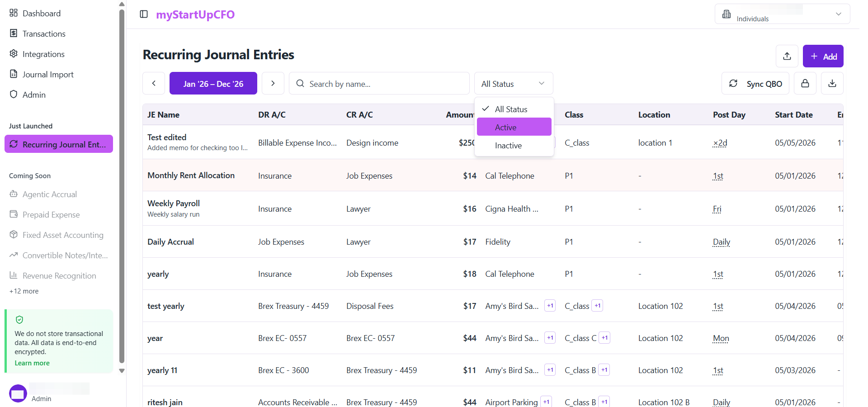Click Convertible Notes item in sidebar
Viewport: 868px width, 407px height.
click(59, 255)
